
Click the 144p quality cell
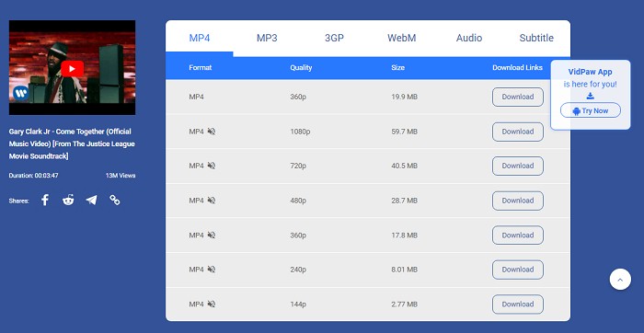click(x=298, y=304)
